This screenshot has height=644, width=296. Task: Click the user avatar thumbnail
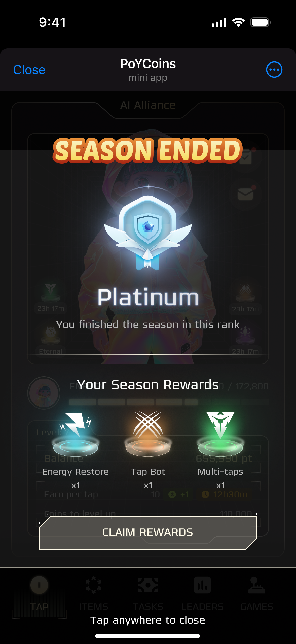tap(44, 393)
